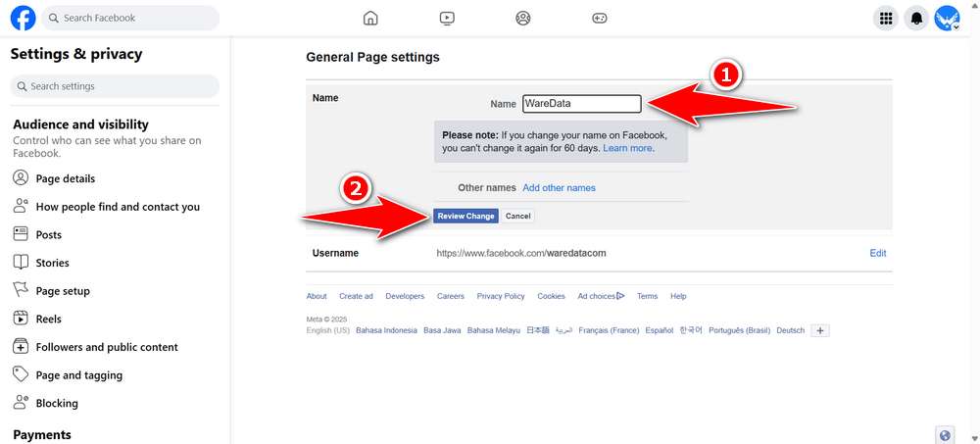
Task: Click the Page and tagging tag icon
Action: pos(21,374)
